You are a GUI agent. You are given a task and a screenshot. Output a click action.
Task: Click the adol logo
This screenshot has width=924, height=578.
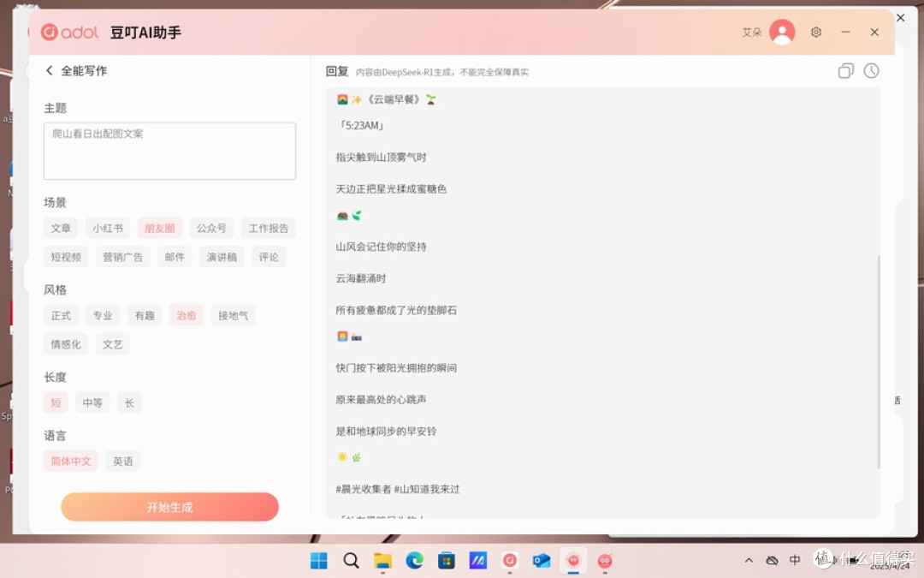[69, 32]
